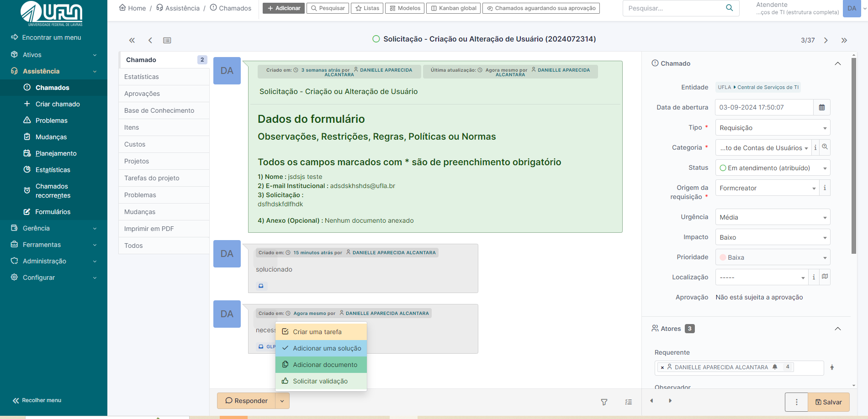The width and height of the screenshot is (868, 419).
Task: Open Chamados aguardando sua aprovação
Action: coord(541,8)
